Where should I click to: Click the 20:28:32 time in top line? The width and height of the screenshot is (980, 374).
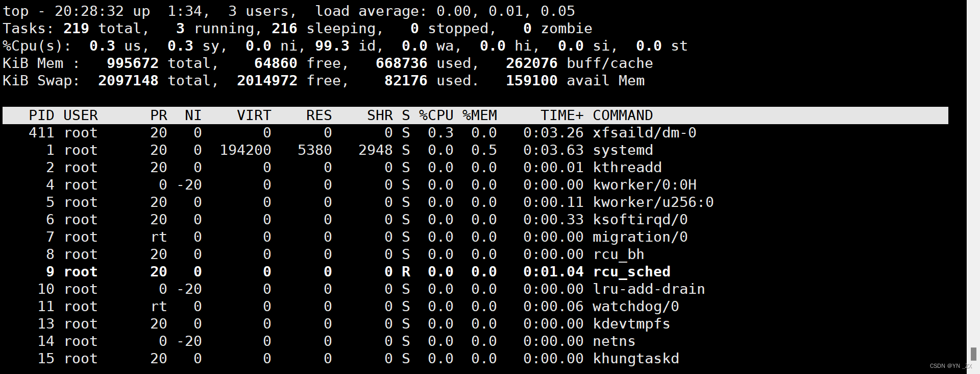click(x=89, y=11)
